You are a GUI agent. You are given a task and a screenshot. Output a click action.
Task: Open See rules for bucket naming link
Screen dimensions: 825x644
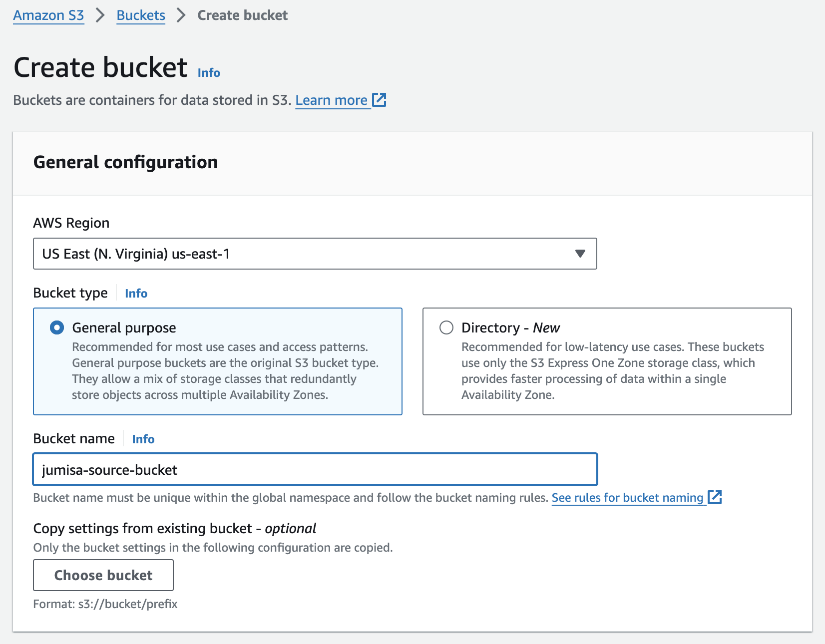tap(627, 498)
